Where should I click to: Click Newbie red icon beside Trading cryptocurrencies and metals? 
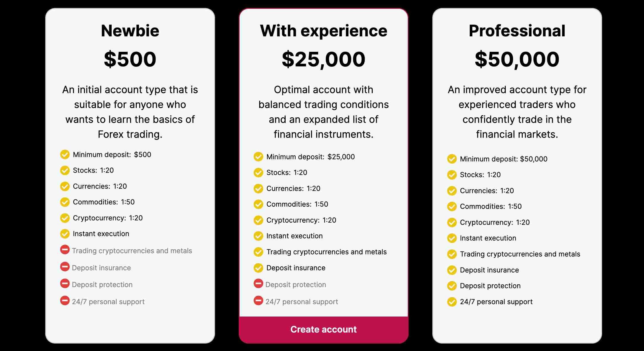[x=65, y=250]
